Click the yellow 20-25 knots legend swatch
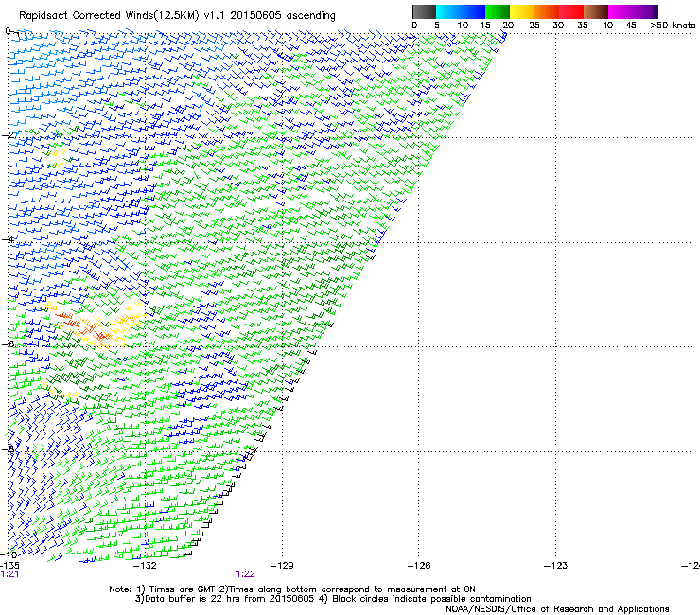 tap(522, 11)
